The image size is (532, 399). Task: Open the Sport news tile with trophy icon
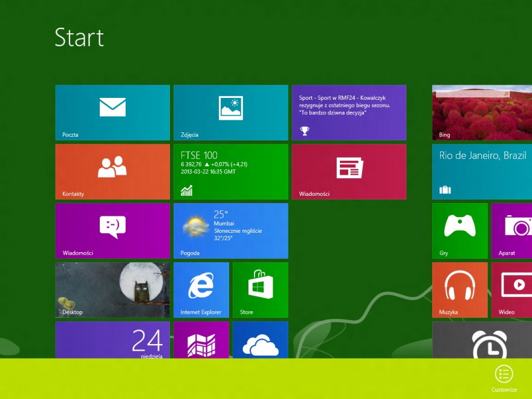pyautogui.click(x=349, y=112)
